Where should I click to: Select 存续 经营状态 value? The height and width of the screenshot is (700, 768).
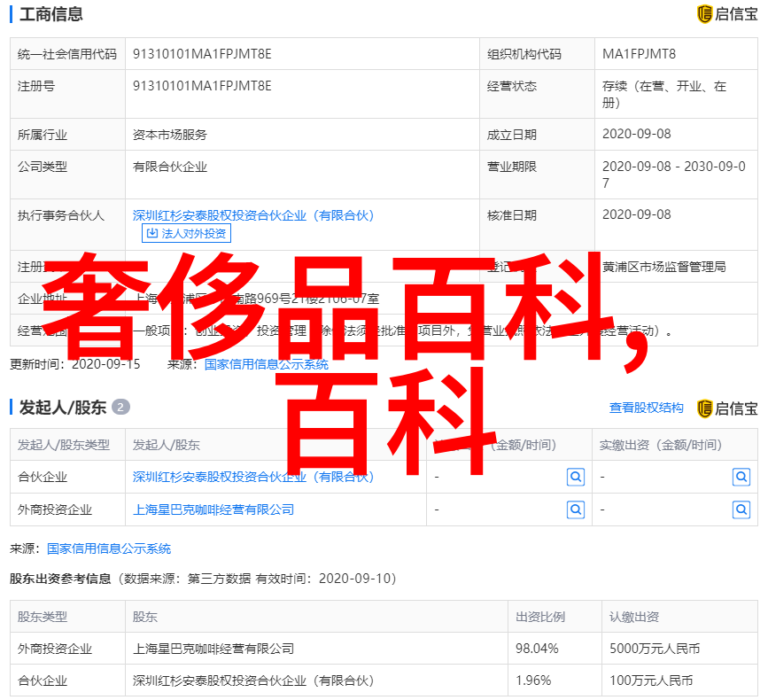click(664, 95)
